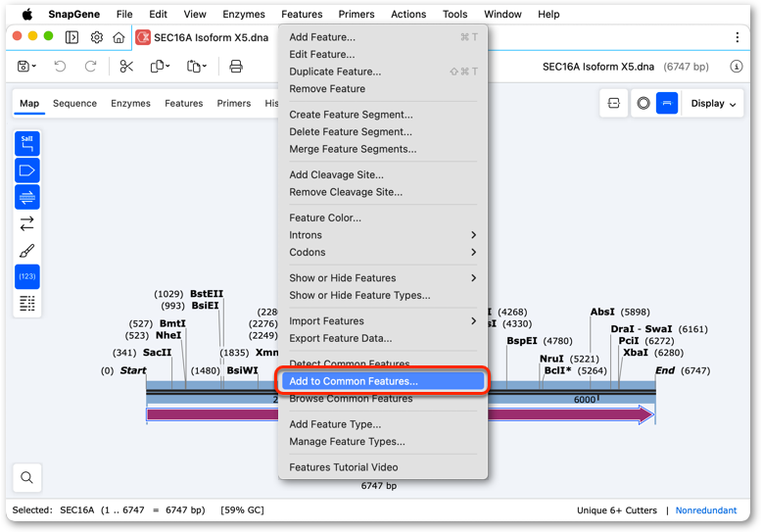Undo the last action
762x532 pixels.
pyautogui.click(x=60, y=67)
